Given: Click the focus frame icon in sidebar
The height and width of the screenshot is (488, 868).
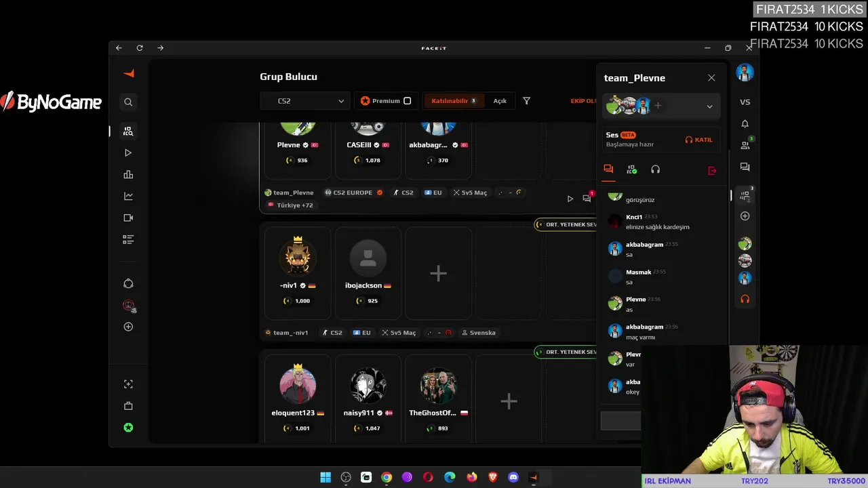Looking at the screenshot, I should pyautogui.click(x=128, y=384).
